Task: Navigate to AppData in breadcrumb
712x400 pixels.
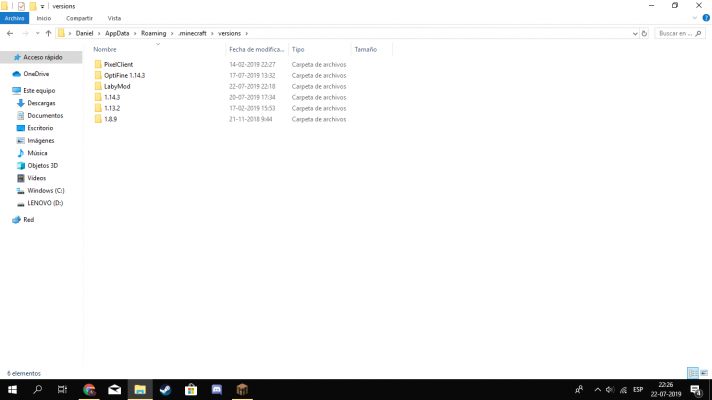Action: click(x=117, y=33)
